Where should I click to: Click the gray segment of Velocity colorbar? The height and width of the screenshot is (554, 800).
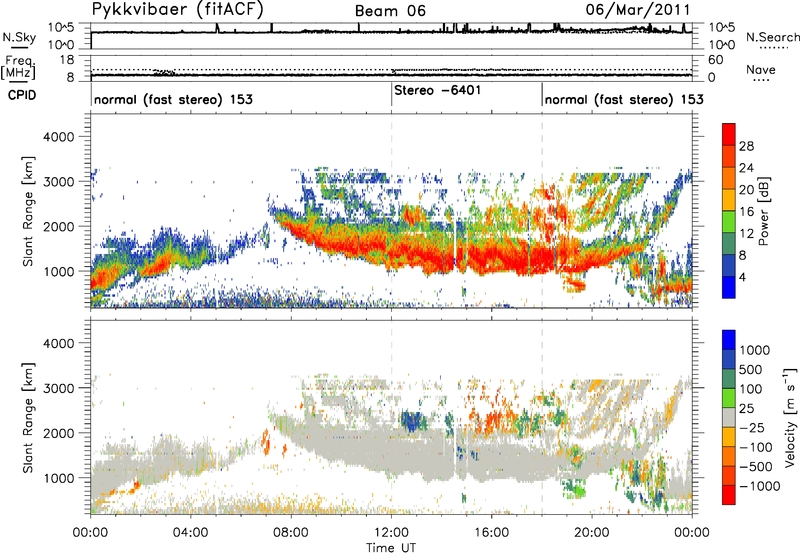tap(729, 417)
